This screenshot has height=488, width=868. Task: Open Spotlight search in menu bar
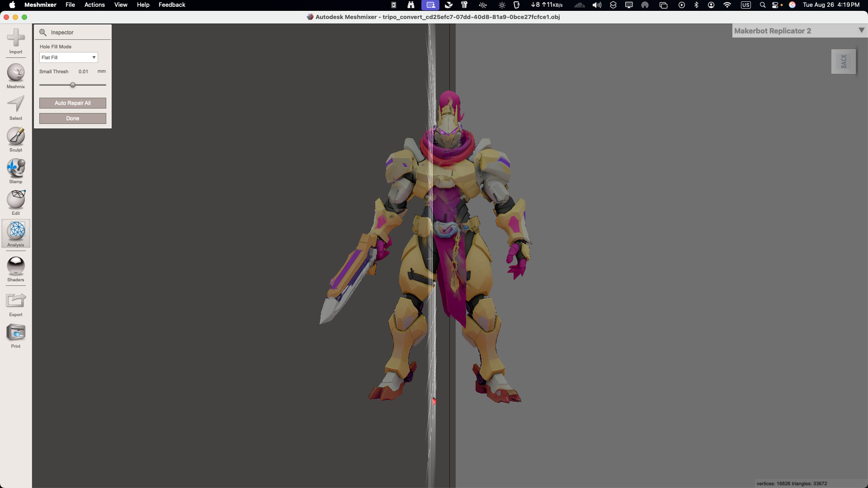click(763, 5)
